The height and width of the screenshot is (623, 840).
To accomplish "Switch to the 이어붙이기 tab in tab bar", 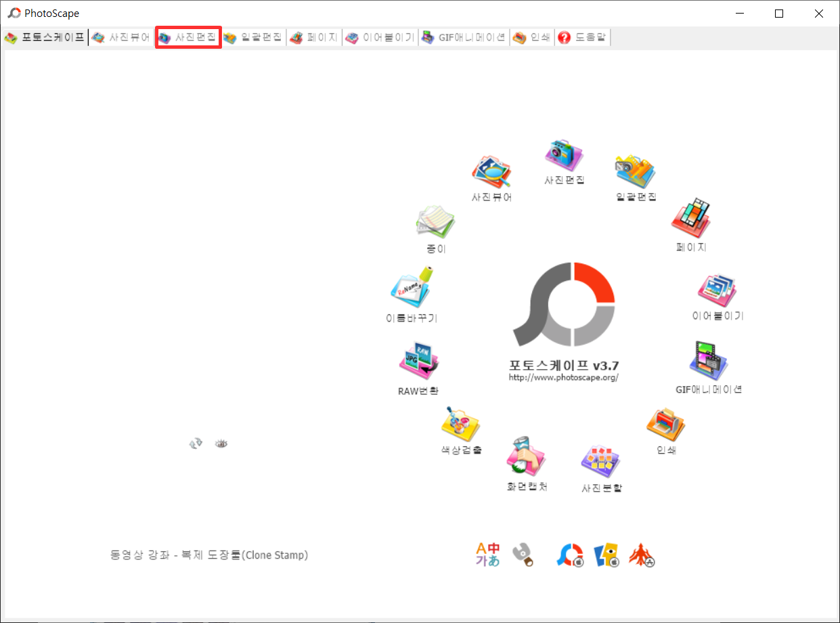I will tap(380, 37).
